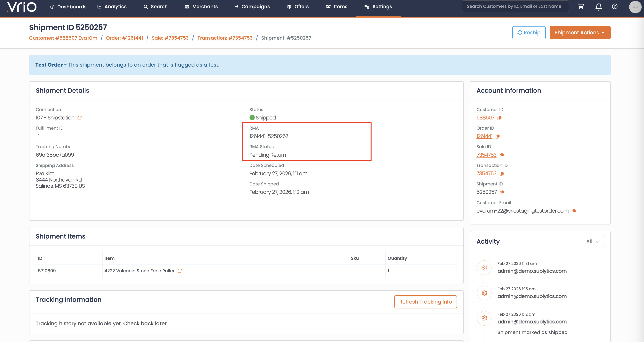644x342 pixels.
Task: Open the Analytics menu
Action: [x=112, y=7]
